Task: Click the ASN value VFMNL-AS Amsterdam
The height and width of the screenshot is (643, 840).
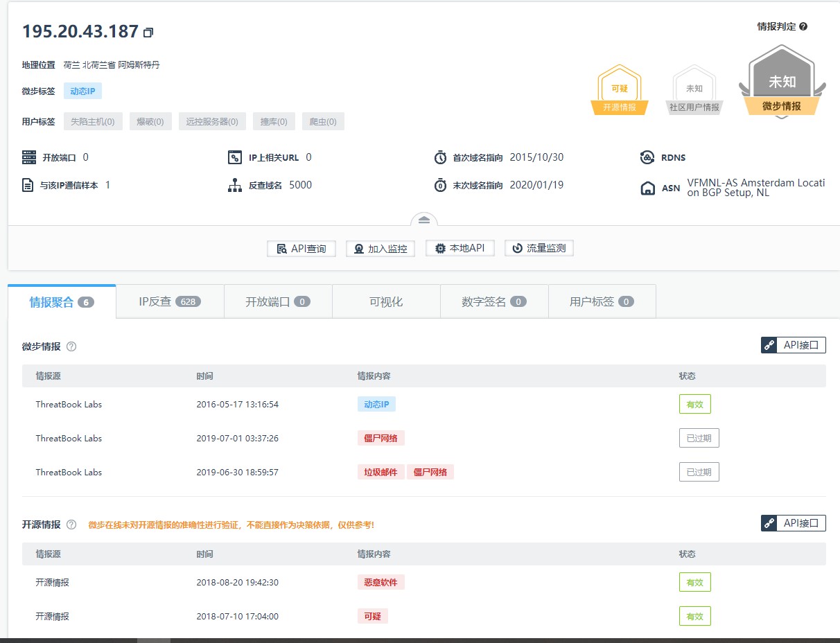Action: pyautogui.click(x=755, y=188)
